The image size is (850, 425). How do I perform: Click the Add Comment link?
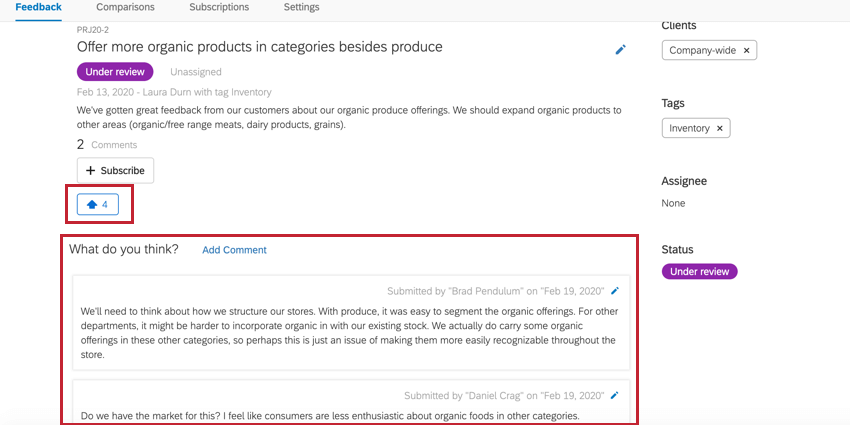point(234,250)
